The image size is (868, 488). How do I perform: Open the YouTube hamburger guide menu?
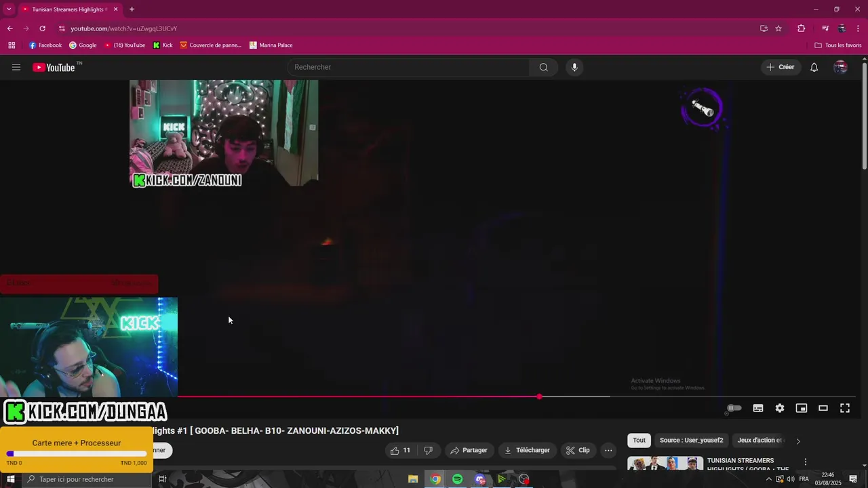coord(16,67)
